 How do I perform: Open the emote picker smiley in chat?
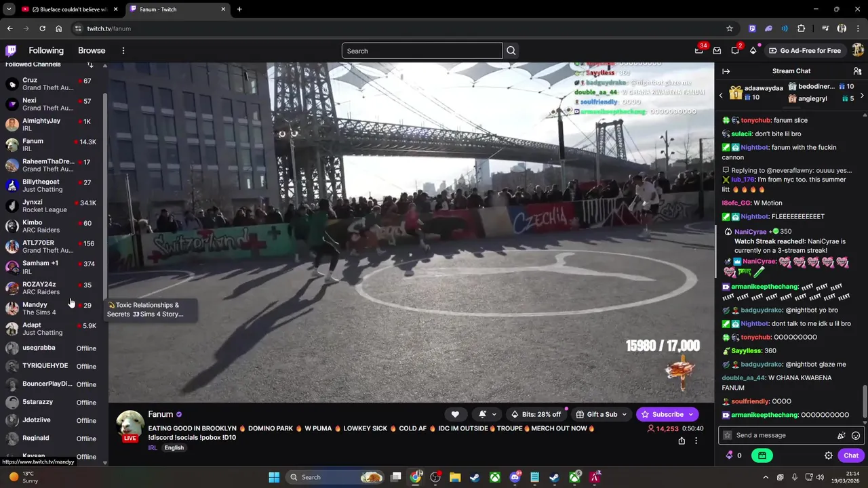click(856, 436)
